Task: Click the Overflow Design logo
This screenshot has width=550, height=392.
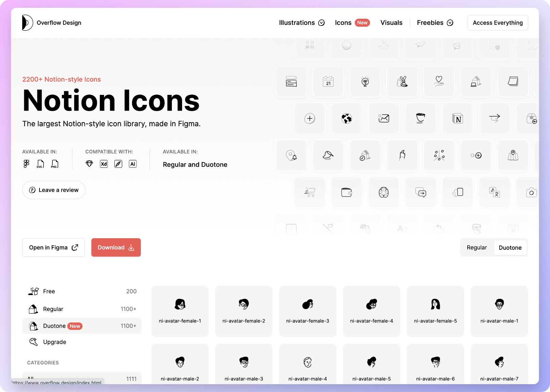Action: [x=52, y=23]
